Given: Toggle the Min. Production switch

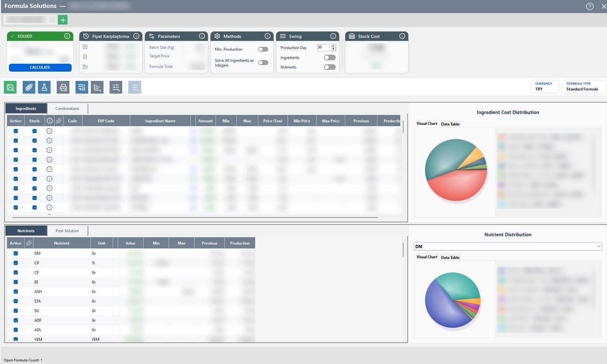Looking at the screenshot, I should coord(263,49).
